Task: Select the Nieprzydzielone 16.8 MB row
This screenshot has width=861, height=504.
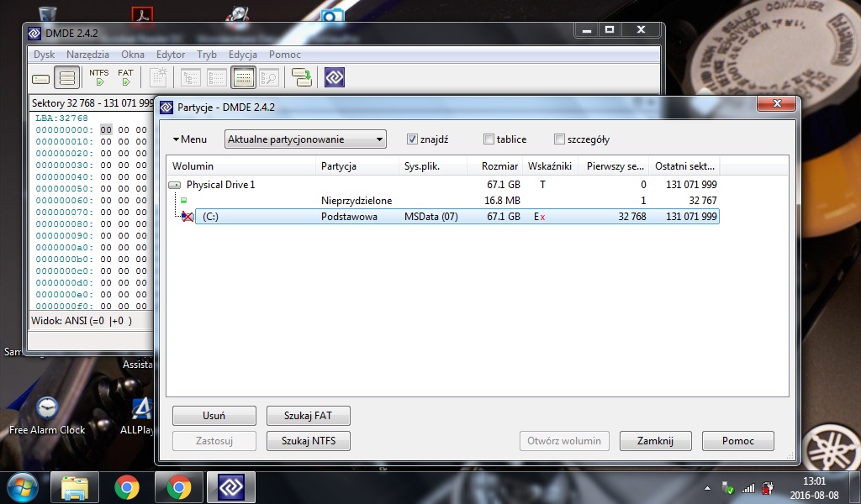Action: (x=444, y=201)
